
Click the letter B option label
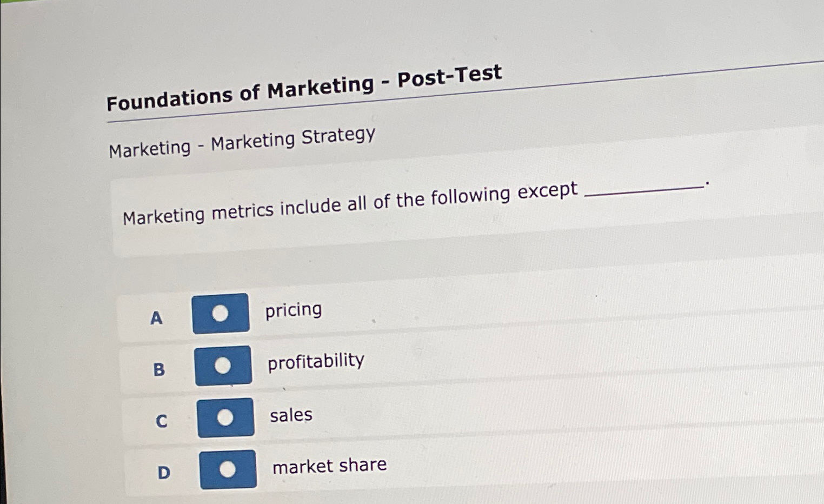click(x=159, y=369)
